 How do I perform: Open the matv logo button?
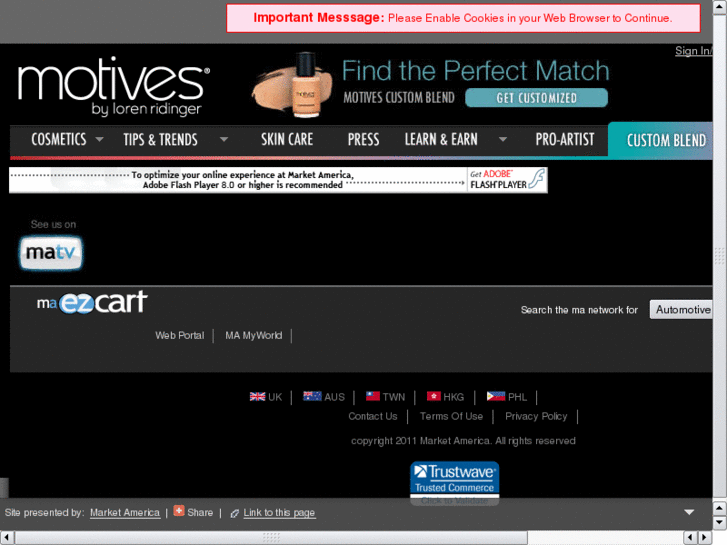51,253
